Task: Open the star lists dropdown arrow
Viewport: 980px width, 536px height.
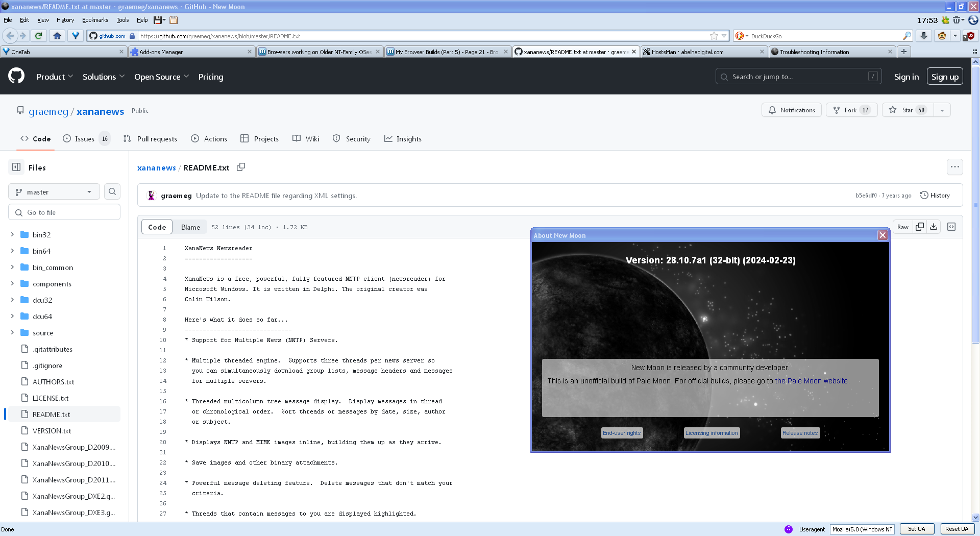Action: tap(942, 110)
